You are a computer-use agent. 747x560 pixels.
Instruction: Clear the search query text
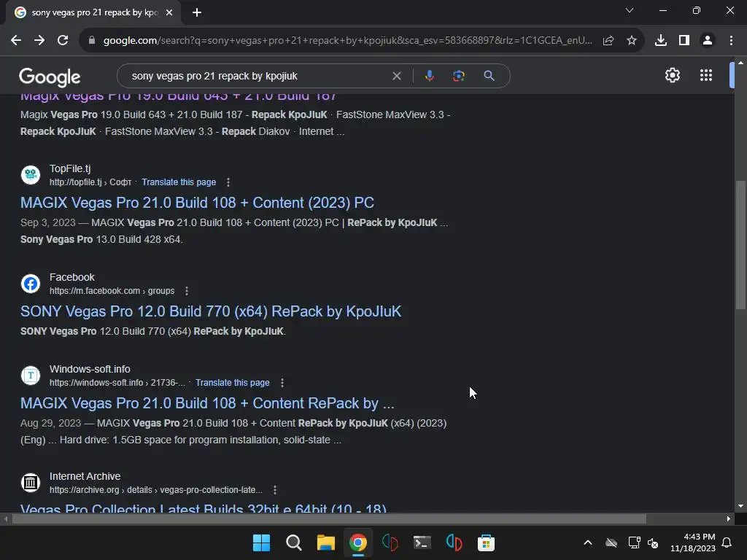coord(396,76)
